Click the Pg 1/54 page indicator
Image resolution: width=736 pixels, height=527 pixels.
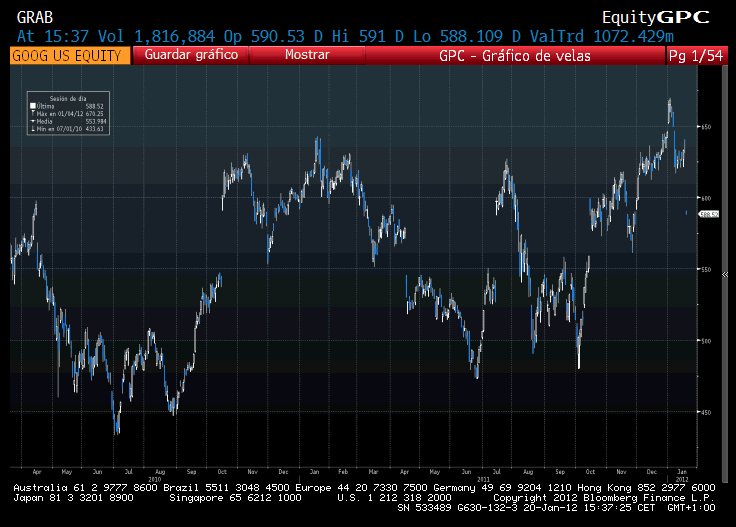pyautogui.click(x=696, y=55)
